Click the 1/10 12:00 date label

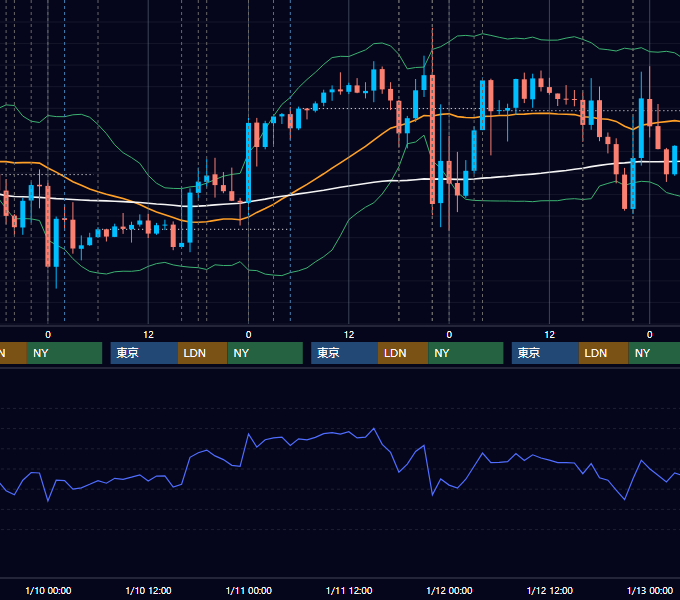tap(148, 590)
